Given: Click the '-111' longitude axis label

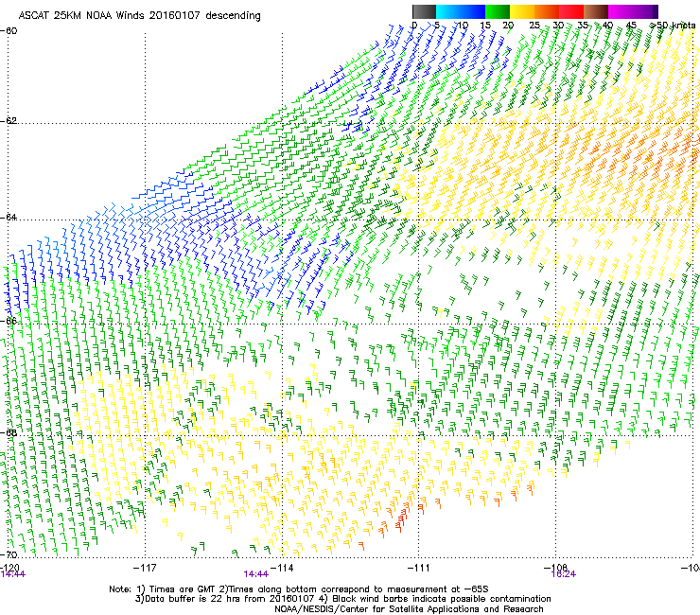Looking at the screenshot, I should (419, 567).
